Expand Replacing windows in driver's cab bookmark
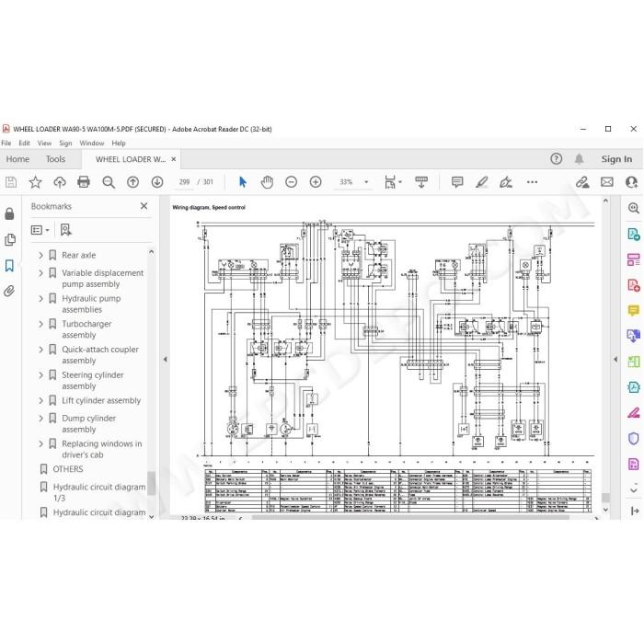The height and width of the screenshot is (644, 644). [40, 444]
